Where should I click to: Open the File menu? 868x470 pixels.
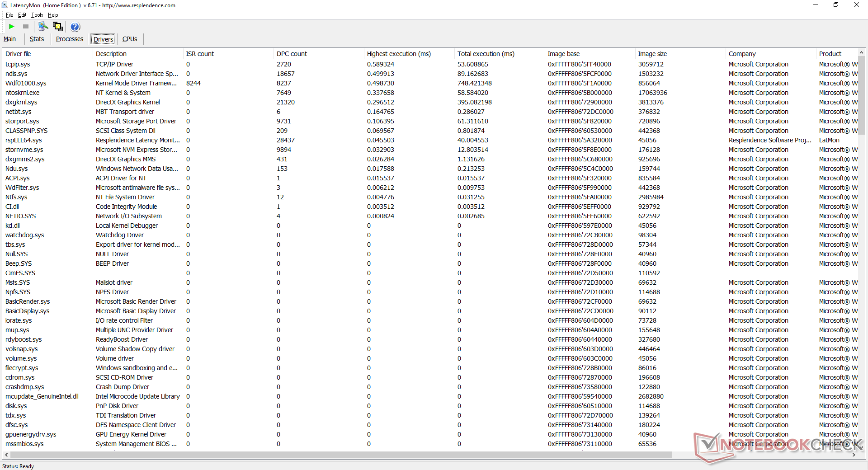point(9,15)
